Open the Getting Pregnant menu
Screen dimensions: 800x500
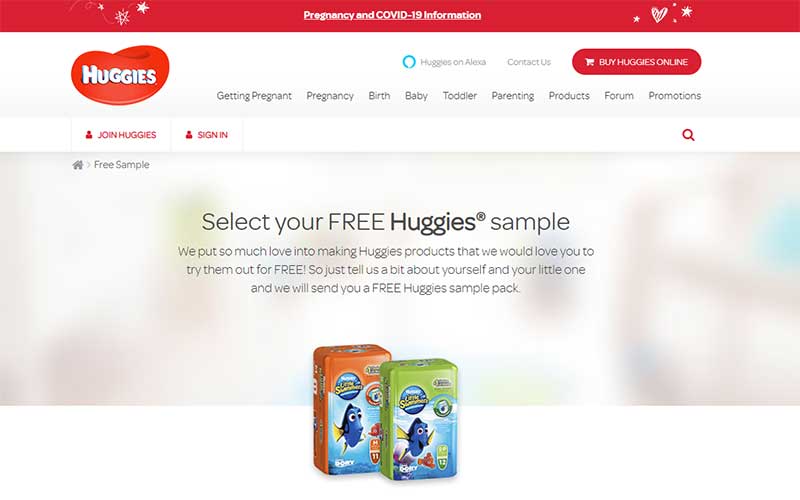pyautogui.click(x=254, y=96)
